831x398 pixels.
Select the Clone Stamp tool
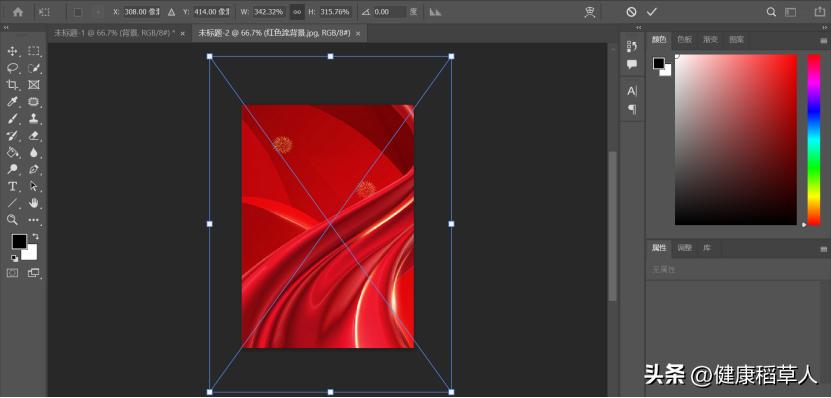(34, 119)
